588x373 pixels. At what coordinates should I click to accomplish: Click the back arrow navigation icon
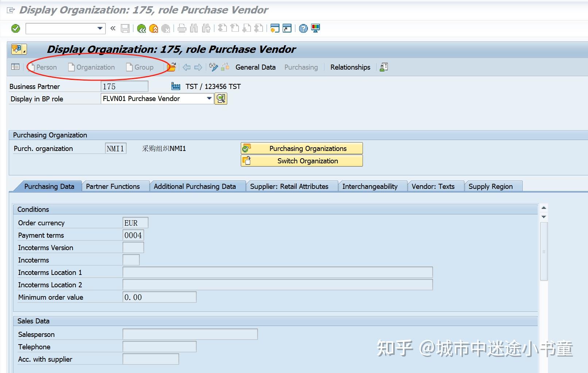pos(187,67)
